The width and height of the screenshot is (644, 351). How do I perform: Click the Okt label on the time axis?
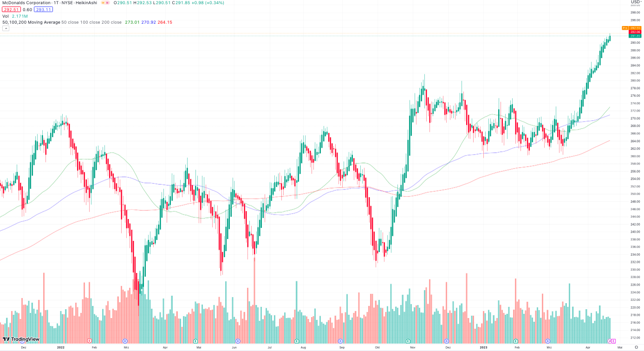pyautogui.click(x=377, y=347)
